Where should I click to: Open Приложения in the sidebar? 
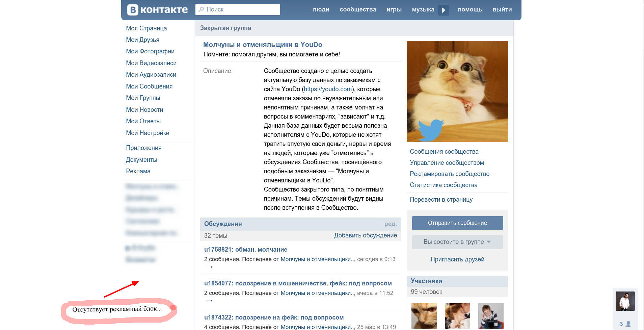tap(144, 148)
